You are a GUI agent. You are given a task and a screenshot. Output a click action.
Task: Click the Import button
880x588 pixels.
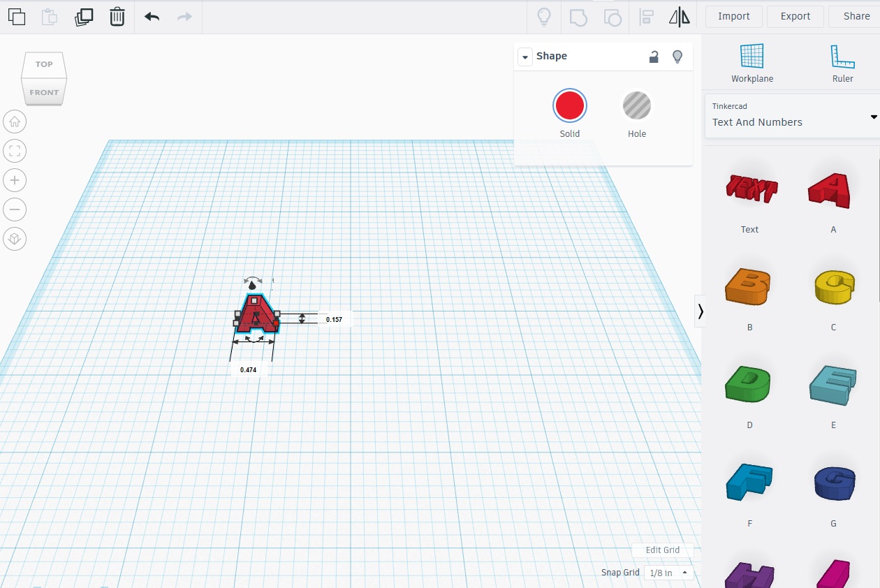tap(734, 17)
